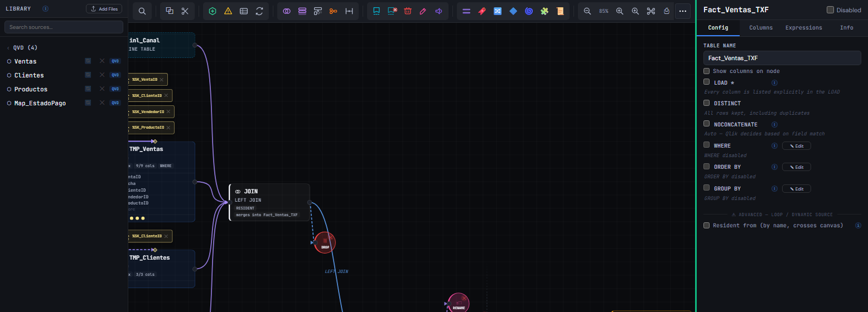Focus the Search sources input field
The width and height of the screenshot is (868, 312).
point(64,27)
